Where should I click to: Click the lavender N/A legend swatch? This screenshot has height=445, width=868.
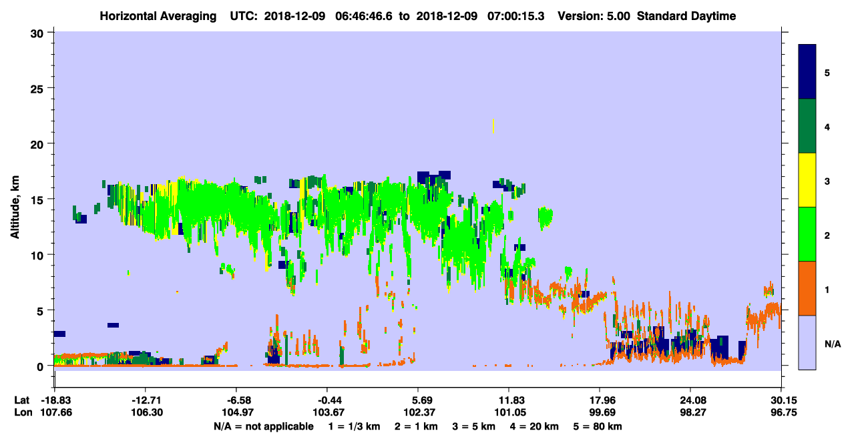807,342
